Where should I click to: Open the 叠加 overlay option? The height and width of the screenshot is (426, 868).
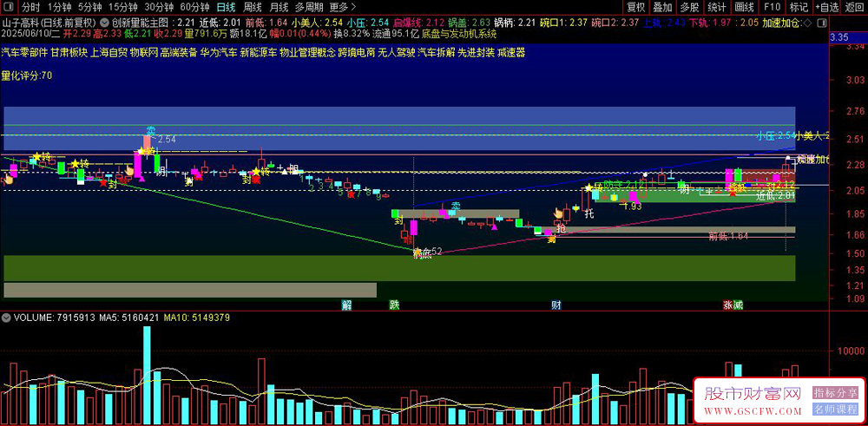(x=662, y=7)
